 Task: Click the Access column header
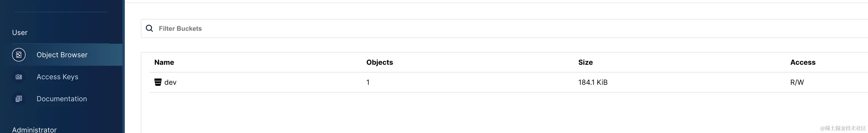803,62
